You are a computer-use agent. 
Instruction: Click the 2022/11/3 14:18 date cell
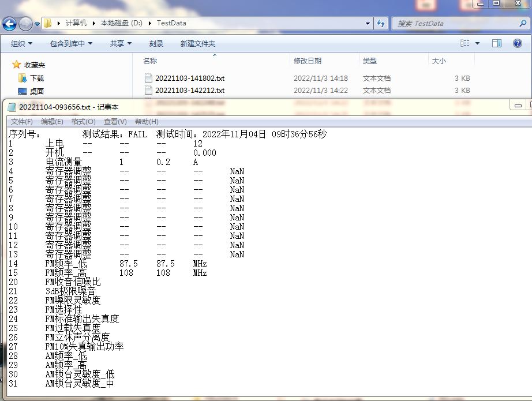(x=321, y=78)
